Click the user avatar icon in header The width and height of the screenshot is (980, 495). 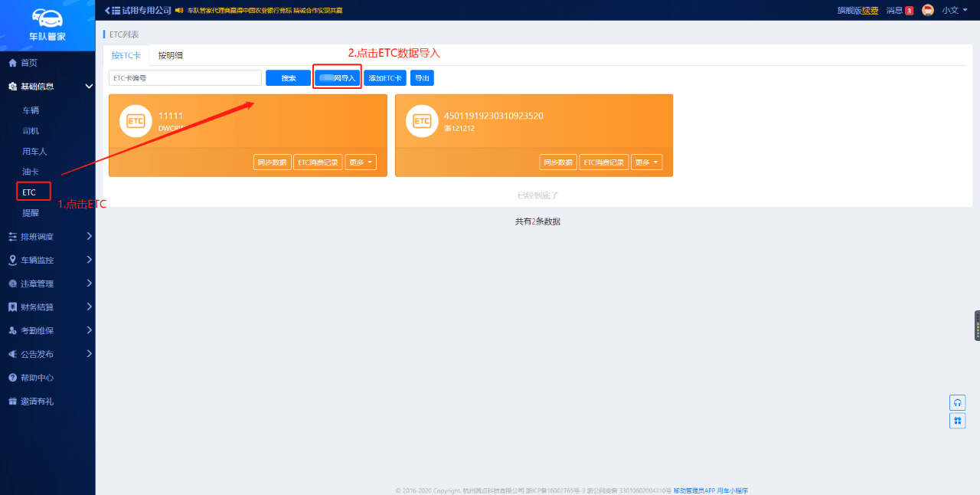coord(928,10)
